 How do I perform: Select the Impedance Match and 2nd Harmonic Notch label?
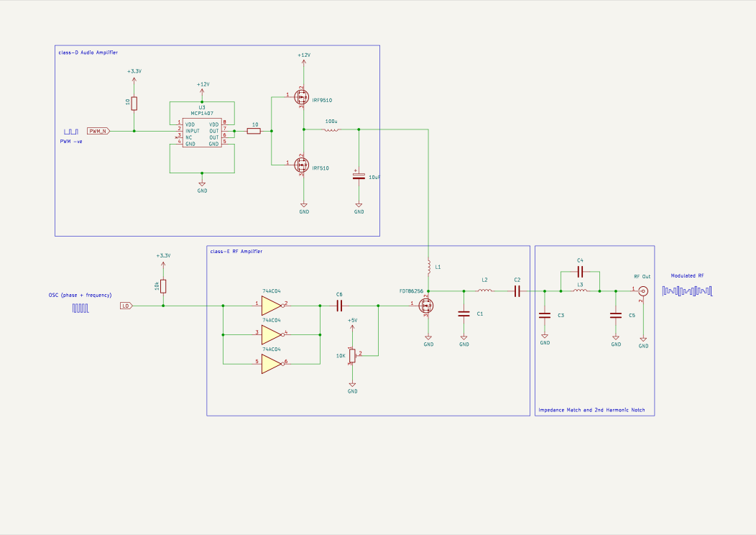click(591, 410)
